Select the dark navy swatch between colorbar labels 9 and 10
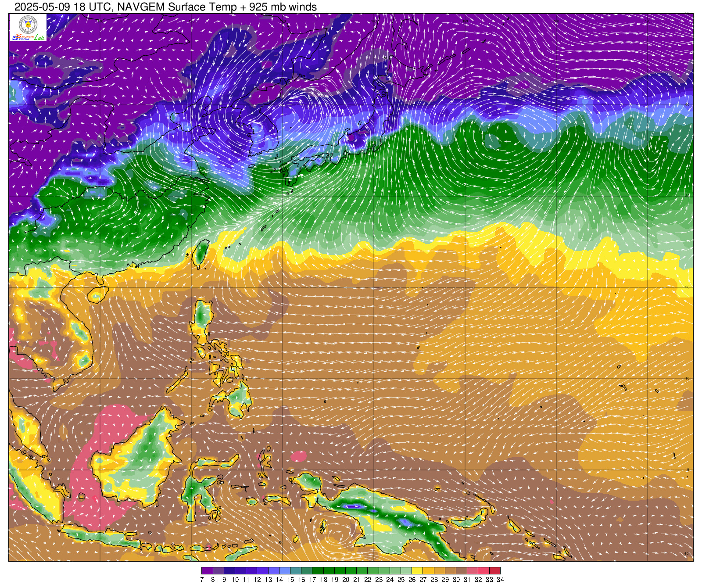702x588 pixels. point(229,570)
